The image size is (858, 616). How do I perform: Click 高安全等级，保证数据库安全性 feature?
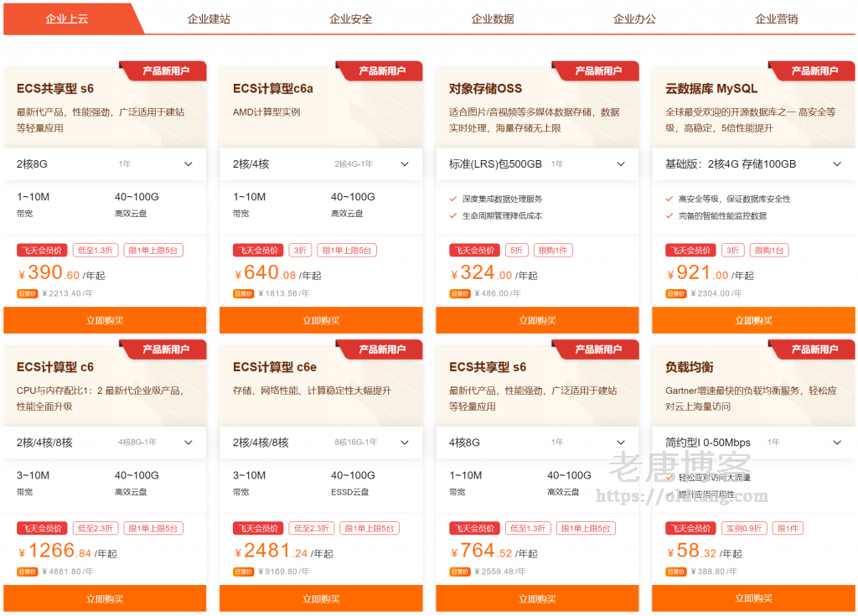pos(734,199)
